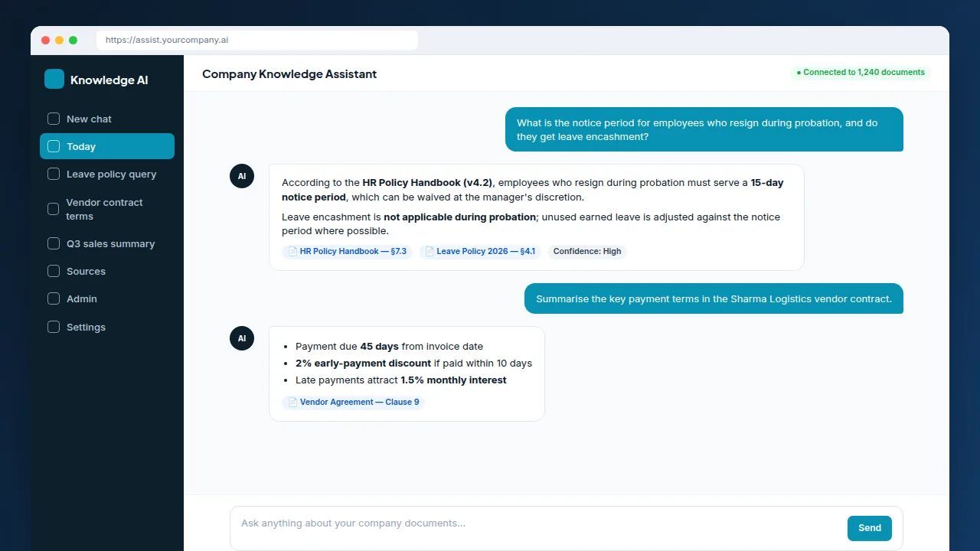
Task: Click the icon beside Vendor contract terms
Action: point(54,209)
